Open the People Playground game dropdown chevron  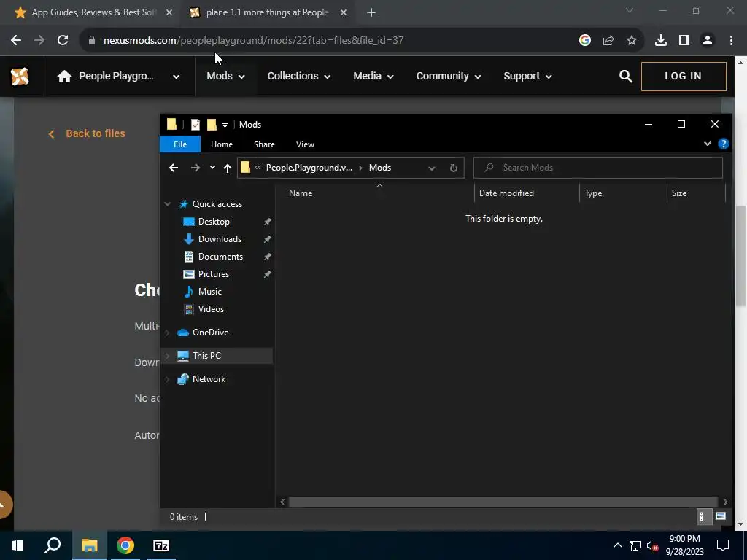pyautogui.click(x=176, y=77)
